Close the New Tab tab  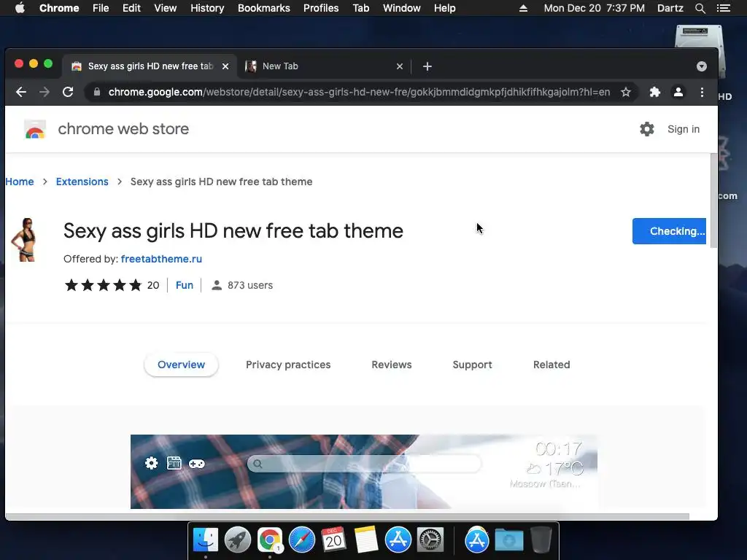pos(400,66)
